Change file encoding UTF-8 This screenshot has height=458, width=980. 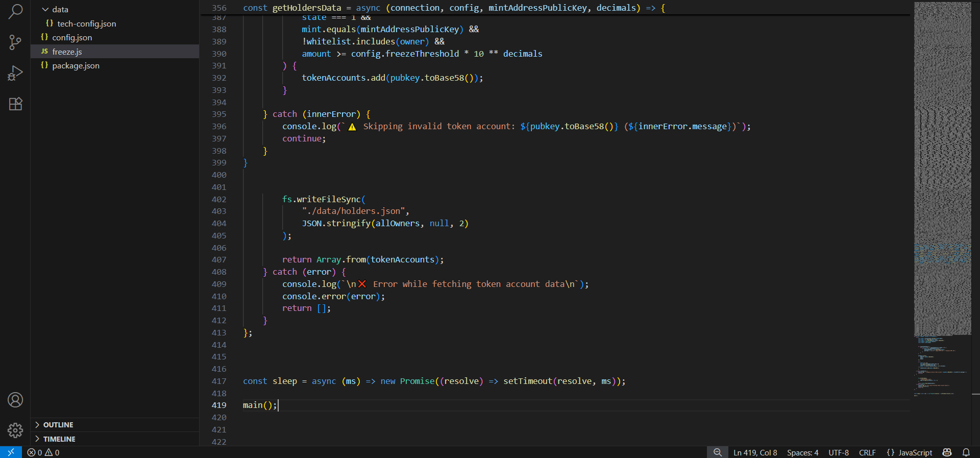point(839,452)
